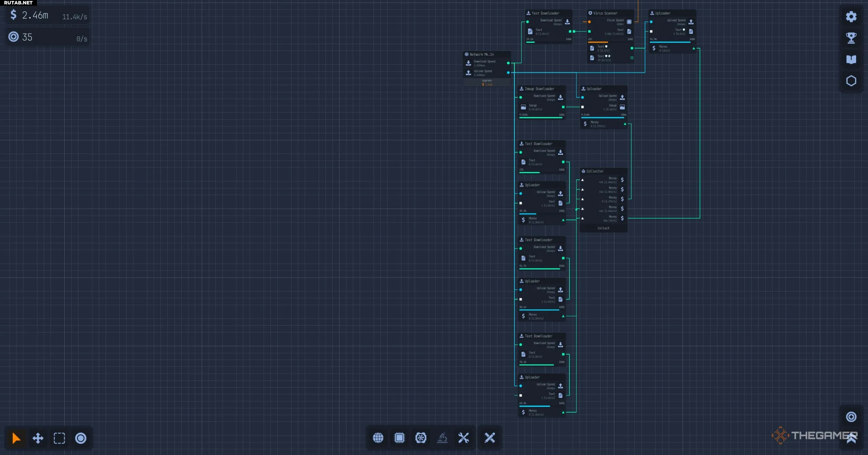Screen dimensions: 868x455
Task: Open the book guide icon
Action: pos(851,59)
